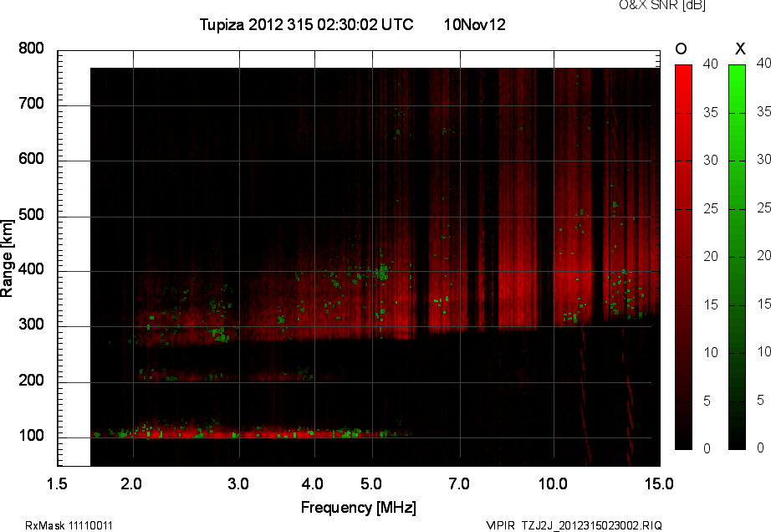Click the bright E-layer echo trace near 100 km
The width and height of the screenshot is (771, 532).
[251, 432]
